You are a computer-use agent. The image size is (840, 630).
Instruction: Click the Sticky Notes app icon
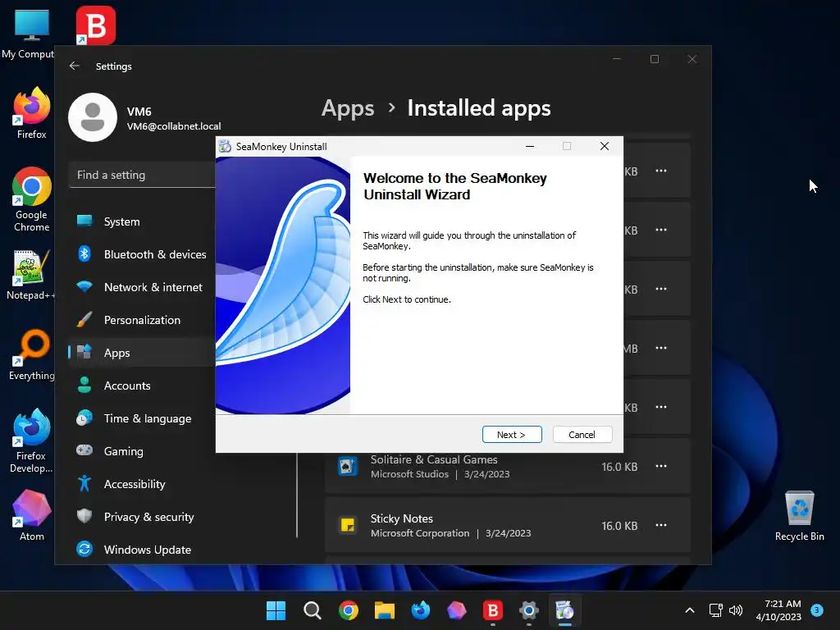click(x=348, y=526)
